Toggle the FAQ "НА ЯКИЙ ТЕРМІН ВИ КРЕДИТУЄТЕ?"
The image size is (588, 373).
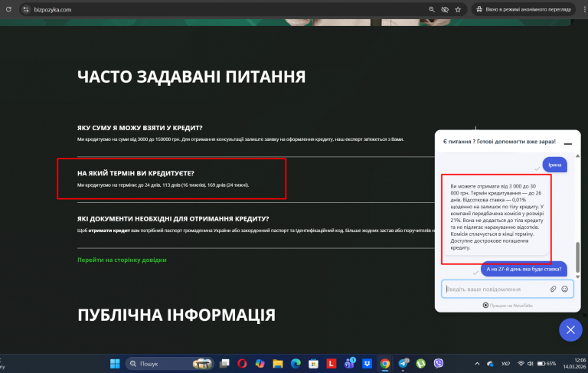136,173
